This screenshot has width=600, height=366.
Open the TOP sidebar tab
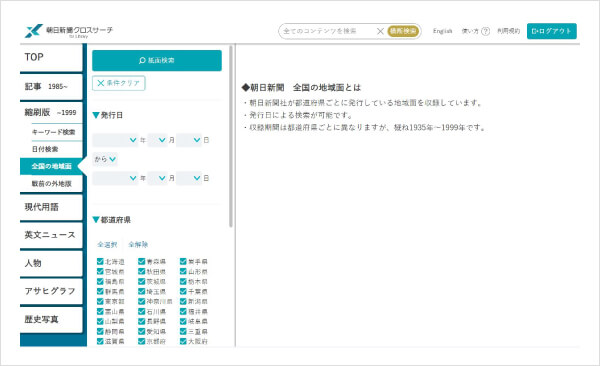(x=51, y=57)
